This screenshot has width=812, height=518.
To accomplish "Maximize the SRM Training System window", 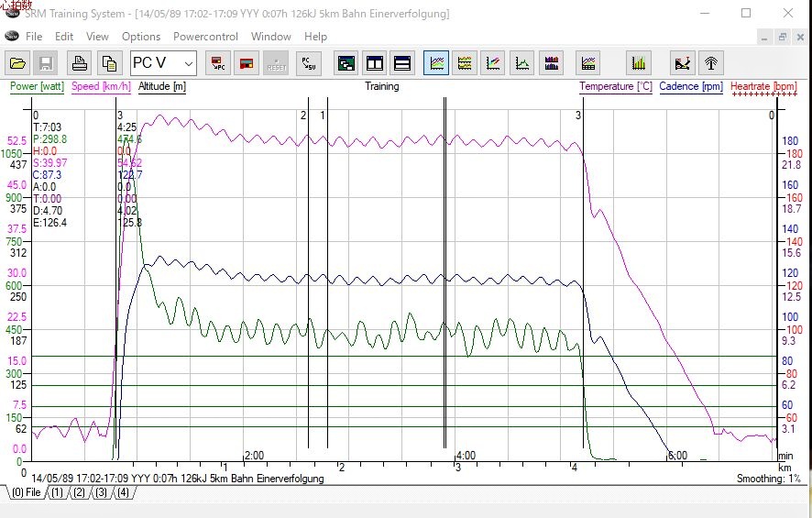I will point(746,13).
